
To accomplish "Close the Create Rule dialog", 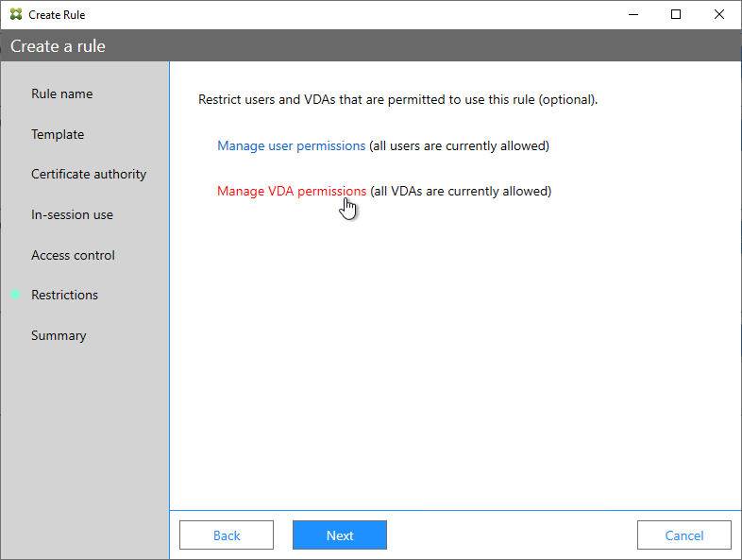I will (718, 14).
